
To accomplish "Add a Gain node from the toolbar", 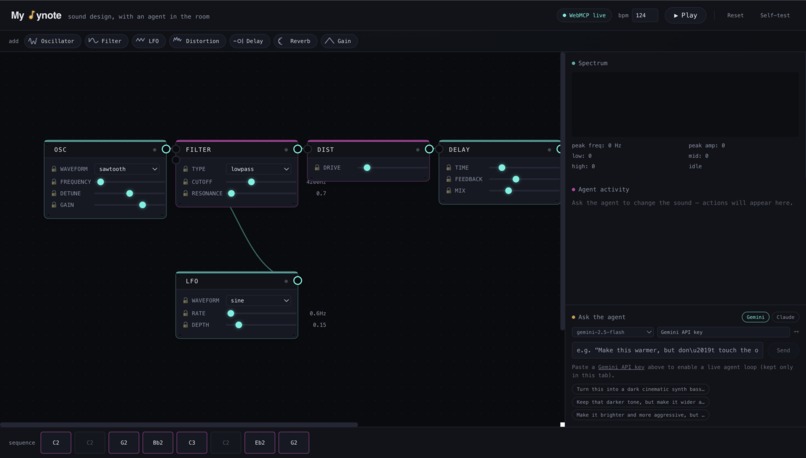I will 339,41.
